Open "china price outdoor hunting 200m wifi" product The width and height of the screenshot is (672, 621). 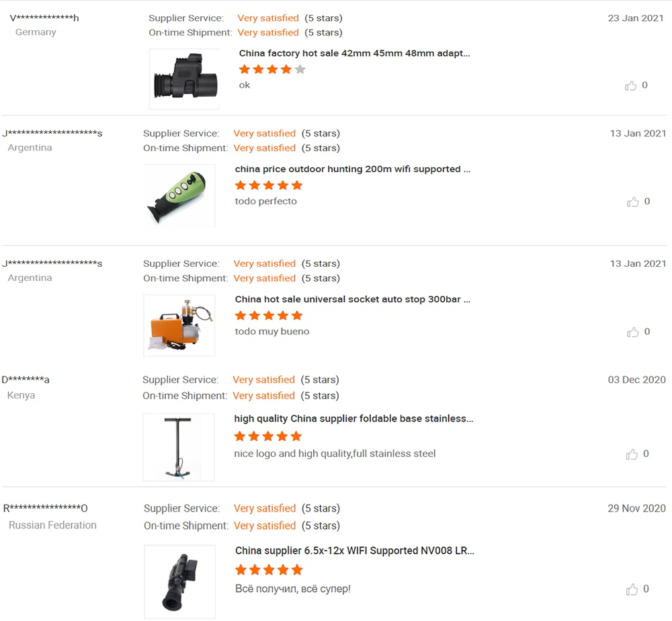click(x=353, y=169)
